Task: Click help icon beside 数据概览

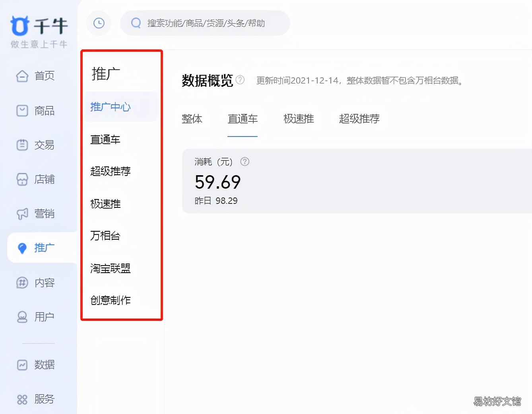Action: 240,80
